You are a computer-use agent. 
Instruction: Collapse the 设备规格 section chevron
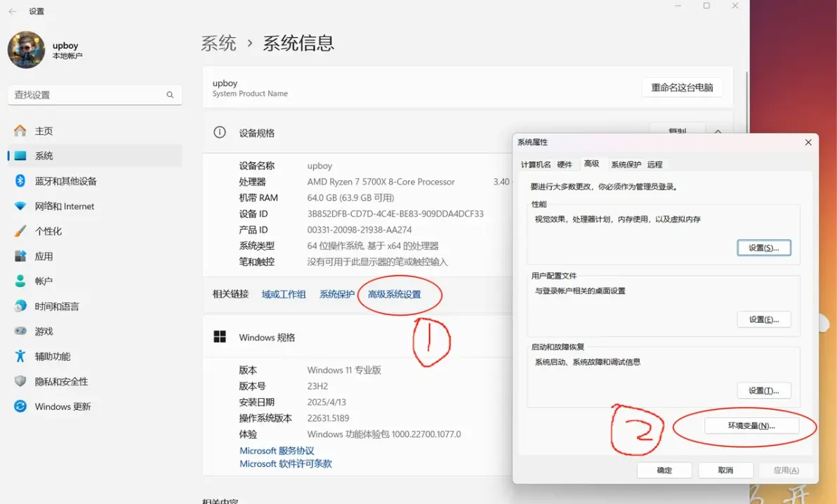(x=718, y=131)
